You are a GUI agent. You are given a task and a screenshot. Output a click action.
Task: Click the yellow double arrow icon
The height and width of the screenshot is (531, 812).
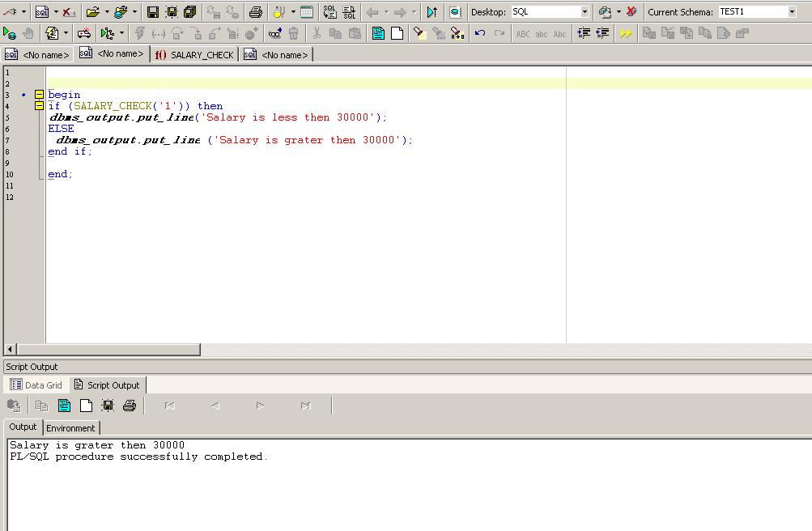pyautogui.click(x=626, y=34)
